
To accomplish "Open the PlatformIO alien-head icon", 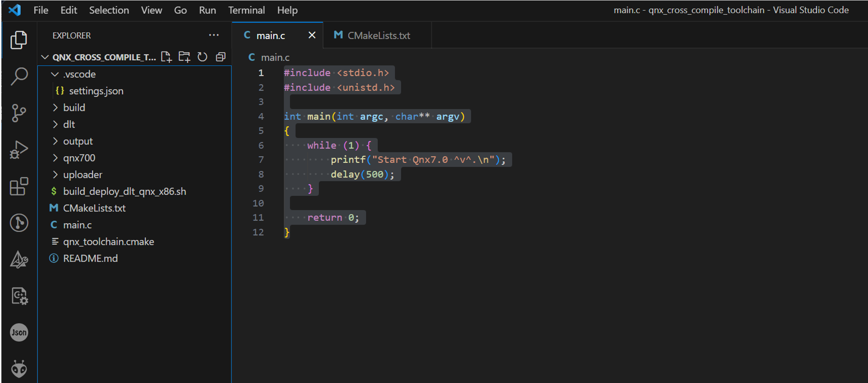I will click(19, 369).
